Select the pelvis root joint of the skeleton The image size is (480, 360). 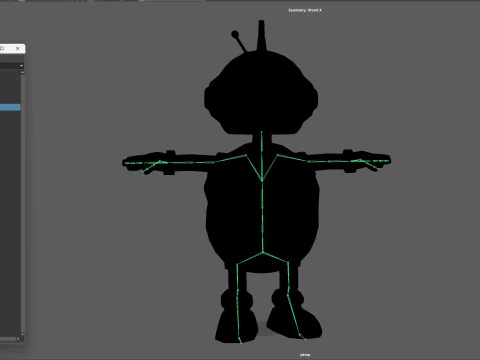(x=263, y=253)
